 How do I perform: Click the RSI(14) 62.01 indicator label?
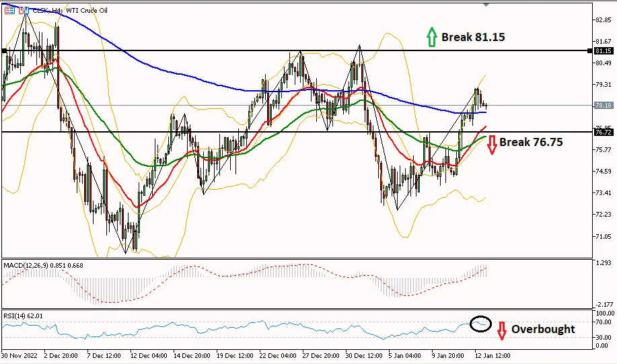click(x=24, y=316)
